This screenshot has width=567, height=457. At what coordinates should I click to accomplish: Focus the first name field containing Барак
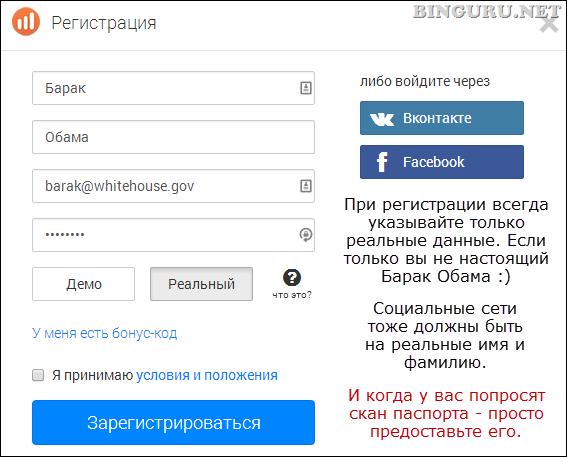pyautogui.click(x=173, y=88)
